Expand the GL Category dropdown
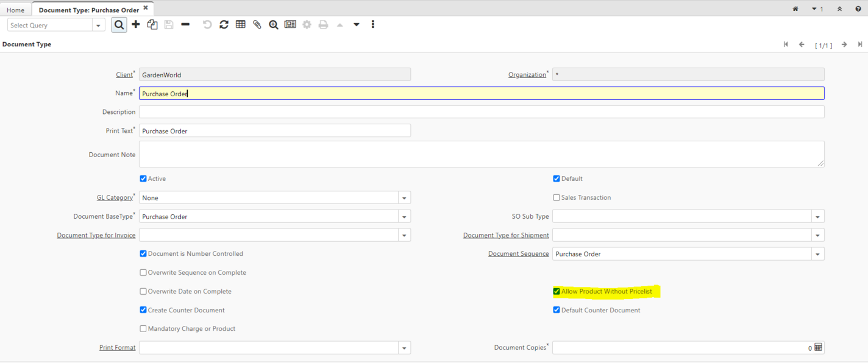Screen dimensions: 868x363 [x=404, y=198]
